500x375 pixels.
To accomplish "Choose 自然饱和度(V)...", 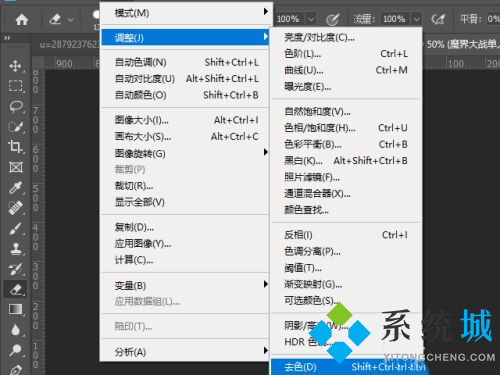I will click(346, 111).
